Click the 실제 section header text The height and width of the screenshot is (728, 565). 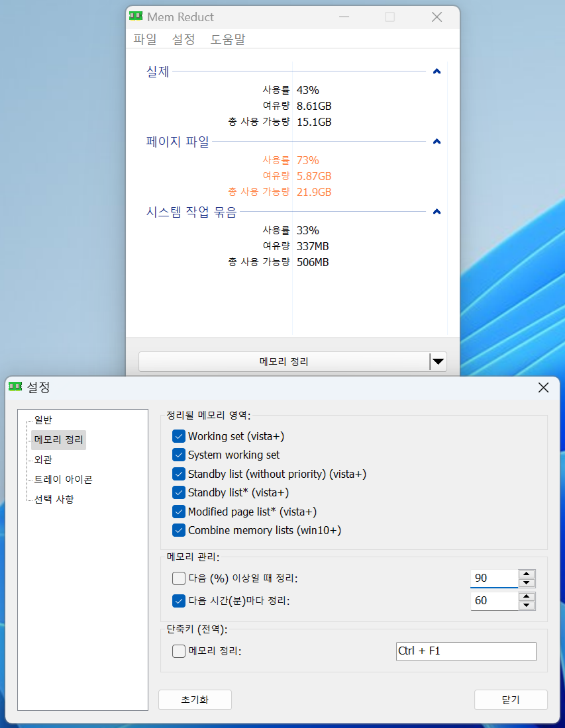158,71
